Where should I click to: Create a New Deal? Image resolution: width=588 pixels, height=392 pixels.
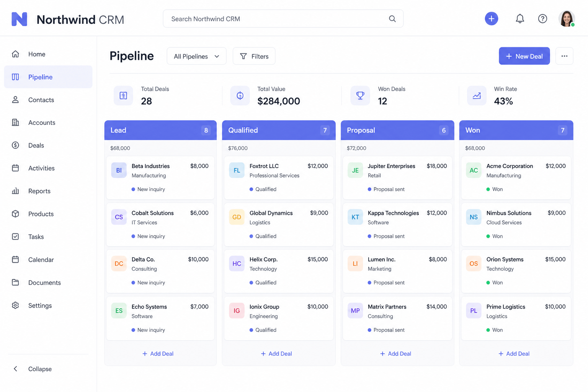tap(524, 56)
